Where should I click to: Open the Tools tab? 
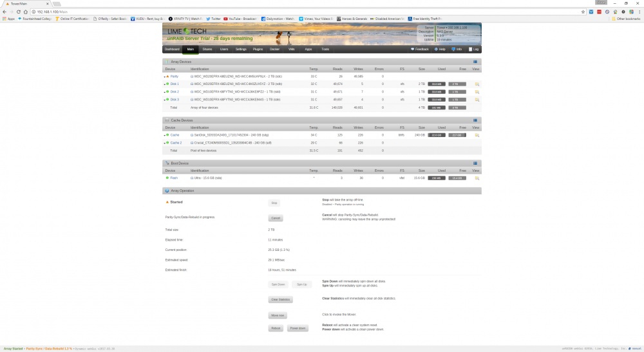click(325, 50)
